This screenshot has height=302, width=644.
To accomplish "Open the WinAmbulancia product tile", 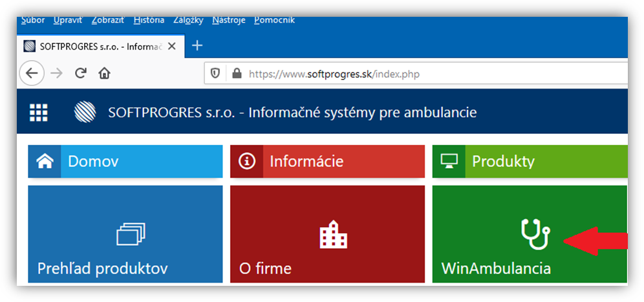I will point(530,234).
